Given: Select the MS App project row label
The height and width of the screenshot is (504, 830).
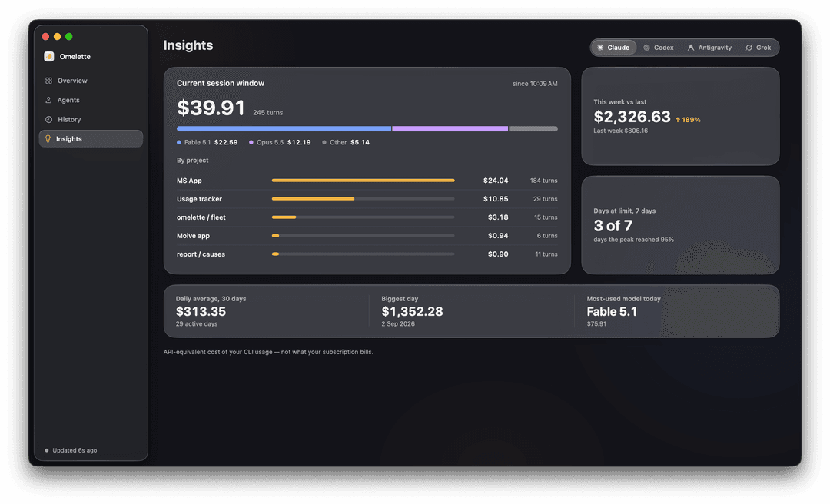Looking at the screenshot, I should tap(189, 181).
